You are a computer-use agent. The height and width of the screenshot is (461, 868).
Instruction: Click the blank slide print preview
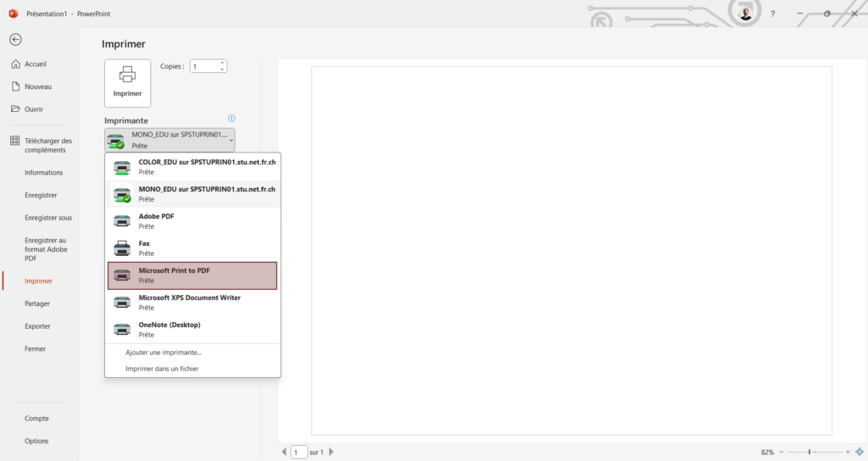pos(571,251)
